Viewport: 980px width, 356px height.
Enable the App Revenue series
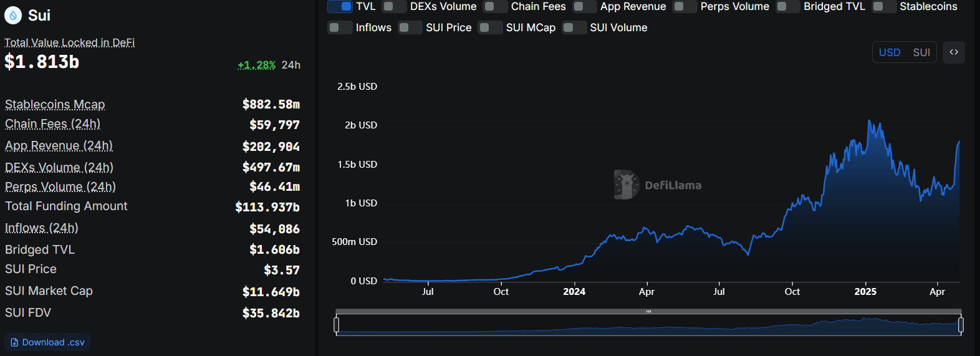585,7
